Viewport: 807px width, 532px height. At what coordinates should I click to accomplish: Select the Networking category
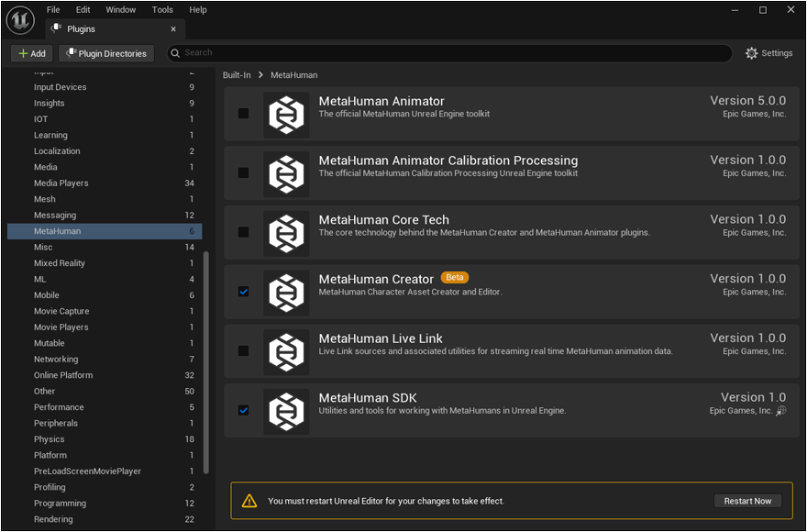(105, 359)
